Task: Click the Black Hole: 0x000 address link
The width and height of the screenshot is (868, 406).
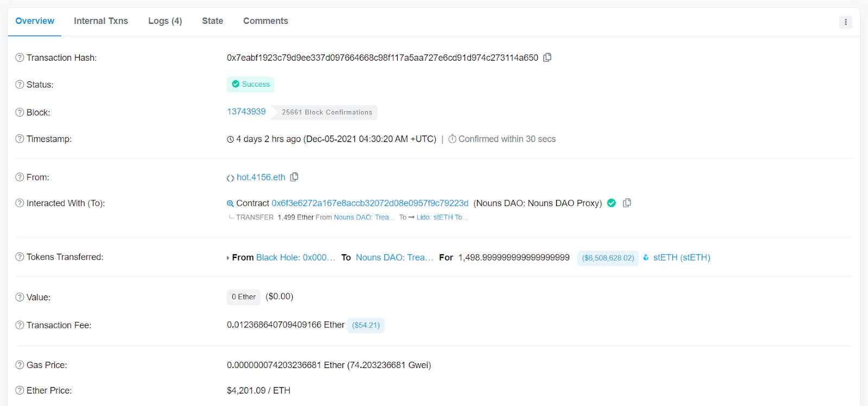Action: point(295,257)
